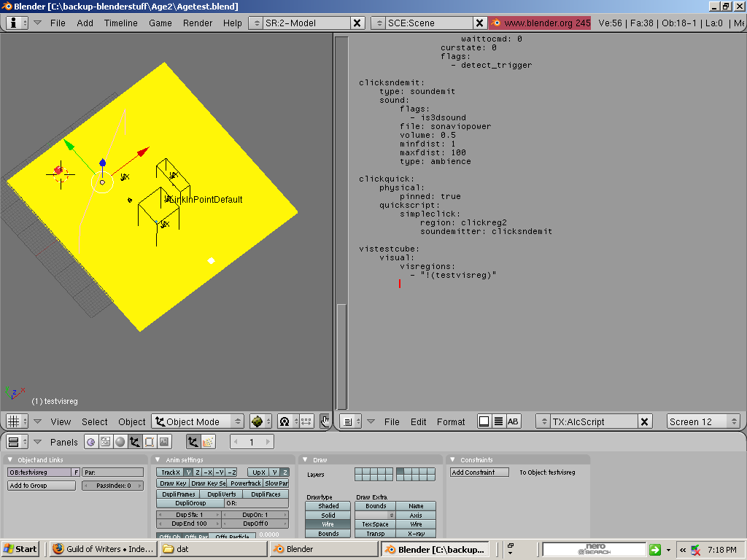Screen dimensions: 747x560
Task: Toggle Powertrack option
Action: (245, 483)
